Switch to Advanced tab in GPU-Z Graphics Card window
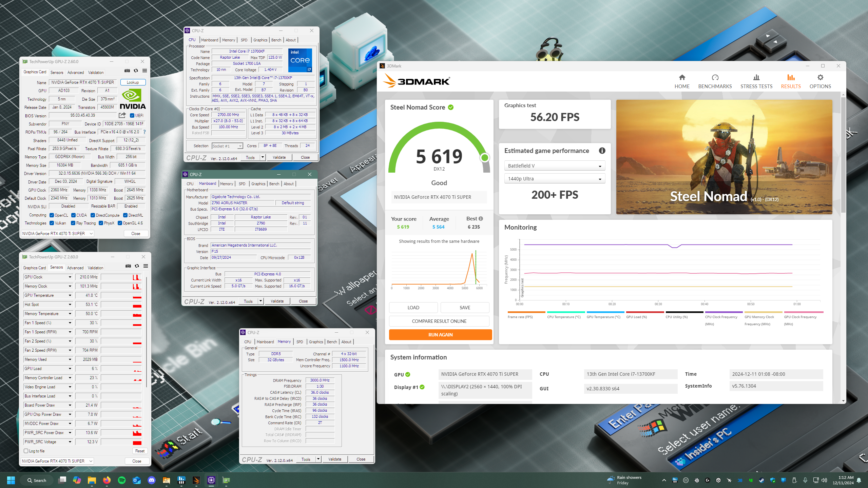 75,72
